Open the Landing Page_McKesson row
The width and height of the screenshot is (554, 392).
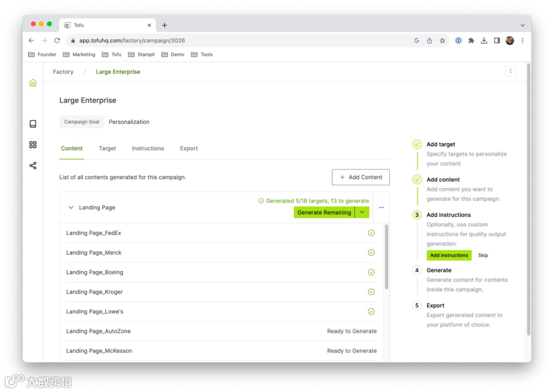click(x=221, y=350)
